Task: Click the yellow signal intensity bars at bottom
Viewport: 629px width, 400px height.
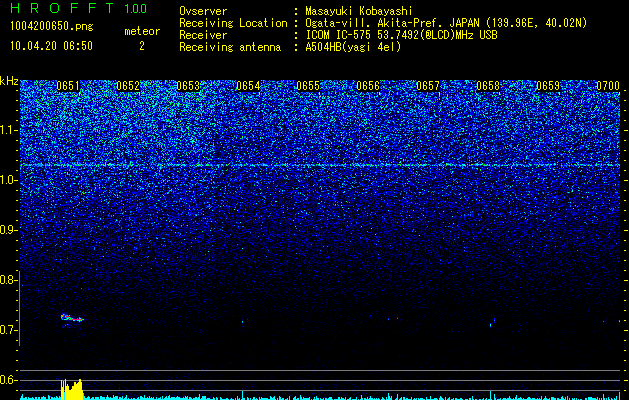Action: pyautogui.click(x=72, y=389)
